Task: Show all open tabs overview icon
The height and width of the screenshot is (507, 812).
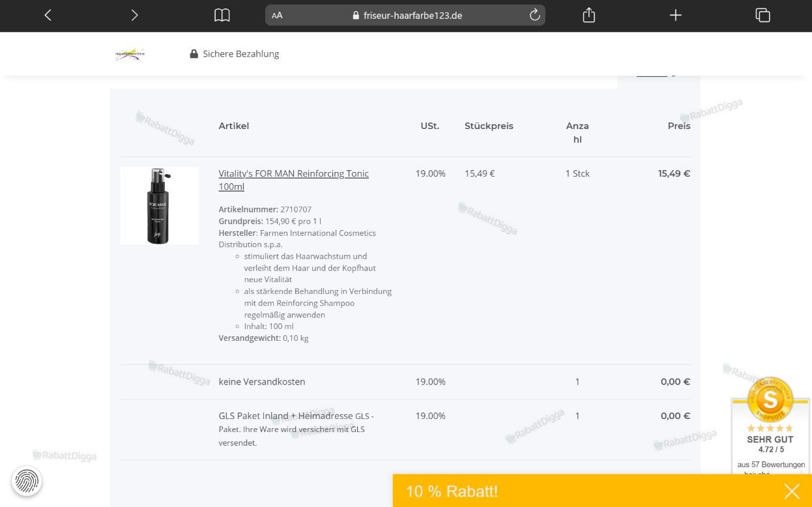Action: tap(762, 15)
